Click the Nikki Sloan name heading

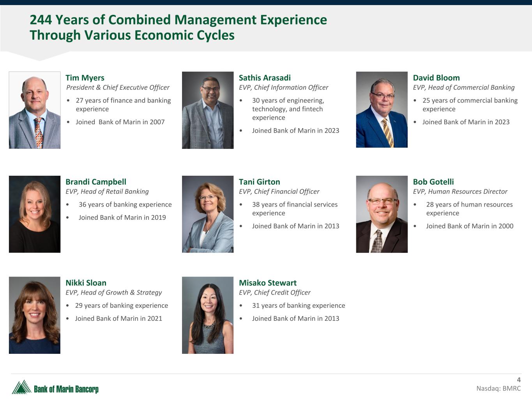tap(86, 283)
